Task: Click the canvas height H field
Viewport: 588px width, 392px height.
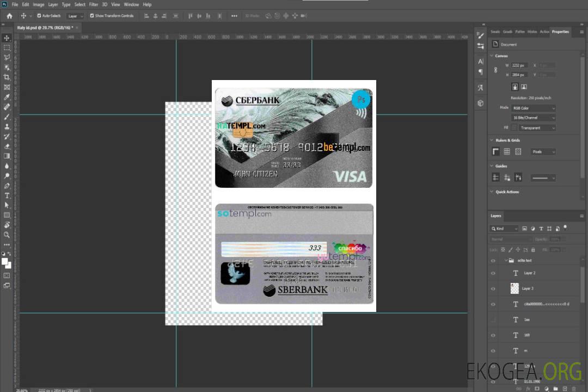Action: (x=519, y=75)
